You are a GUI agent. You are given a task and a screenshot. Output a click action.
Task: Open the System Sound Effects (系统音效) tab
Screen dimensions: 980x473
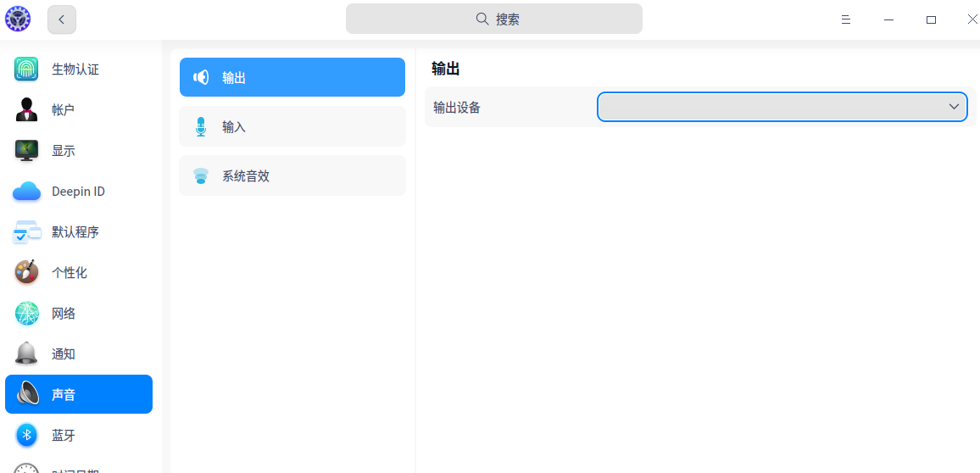(x=292, y=175)
